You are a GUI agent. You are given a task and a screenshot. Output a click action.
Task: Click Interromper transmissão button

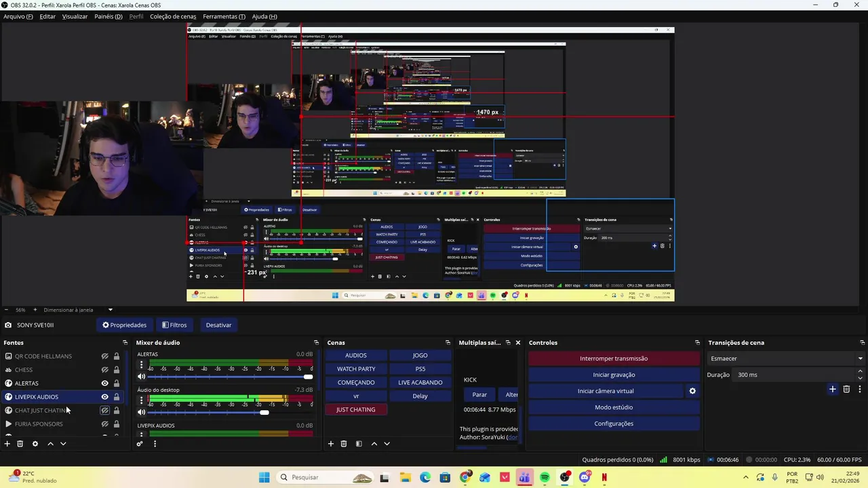coord(614,359)
